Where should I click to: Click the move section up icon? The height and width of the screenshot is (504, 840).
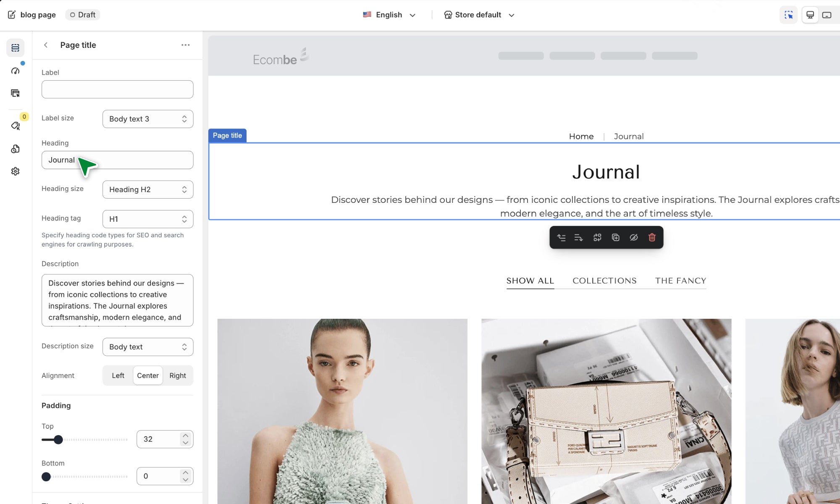561,237
